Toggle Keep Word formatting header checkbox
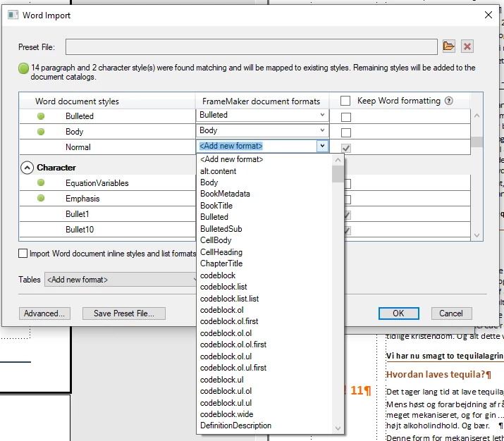 coord(345,101)
